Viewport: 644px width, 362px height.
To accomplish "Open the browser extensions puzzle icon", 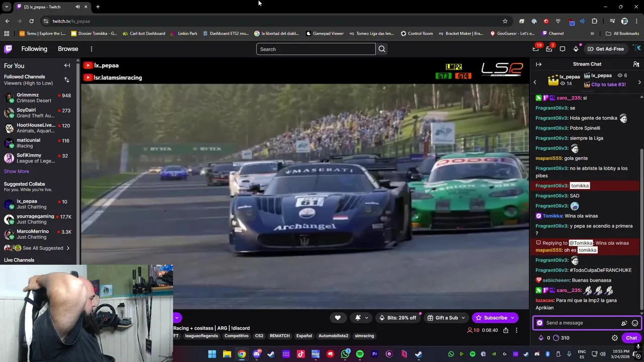I will 595,21.
